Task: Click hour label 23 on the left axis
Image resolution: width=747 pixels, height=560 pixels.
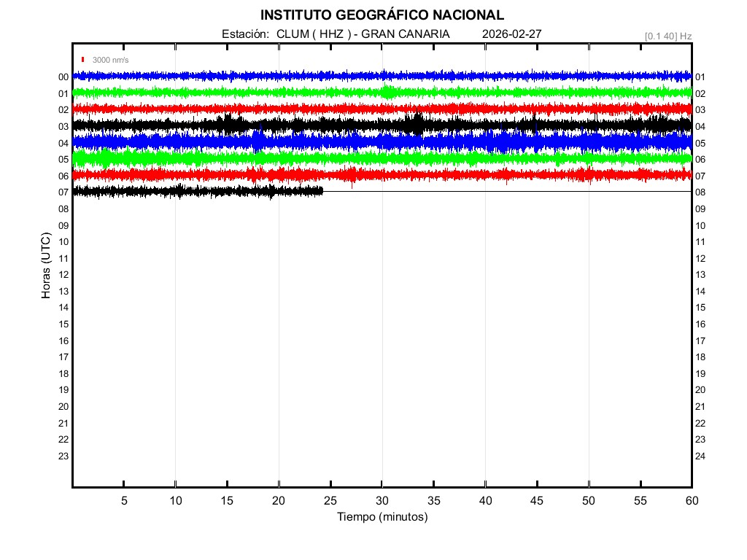Action: pos(63,456)
